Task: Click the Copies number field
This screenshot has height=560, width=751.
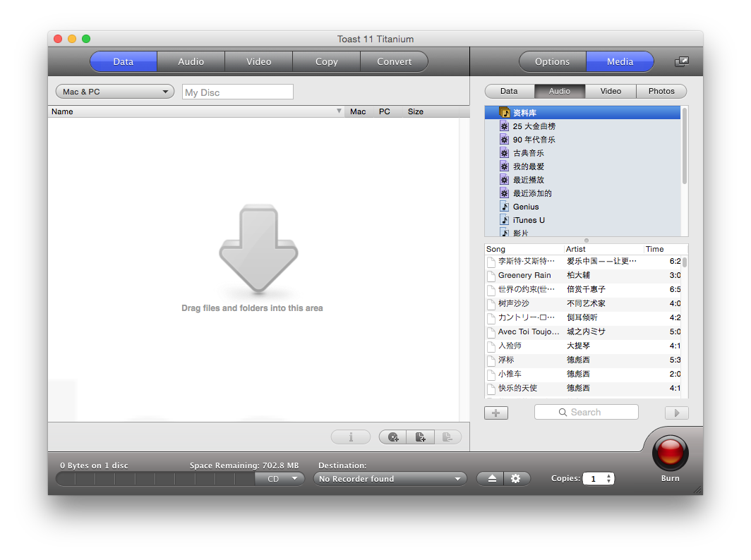Action: pyautogui.click(x=594, y=479)
